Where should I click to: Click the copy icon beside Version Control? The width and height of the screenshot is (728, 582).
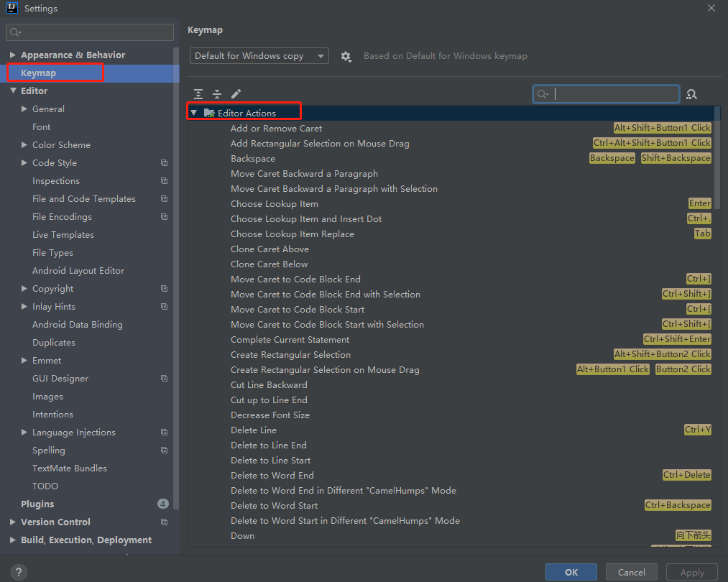click(x=164, y=522)
